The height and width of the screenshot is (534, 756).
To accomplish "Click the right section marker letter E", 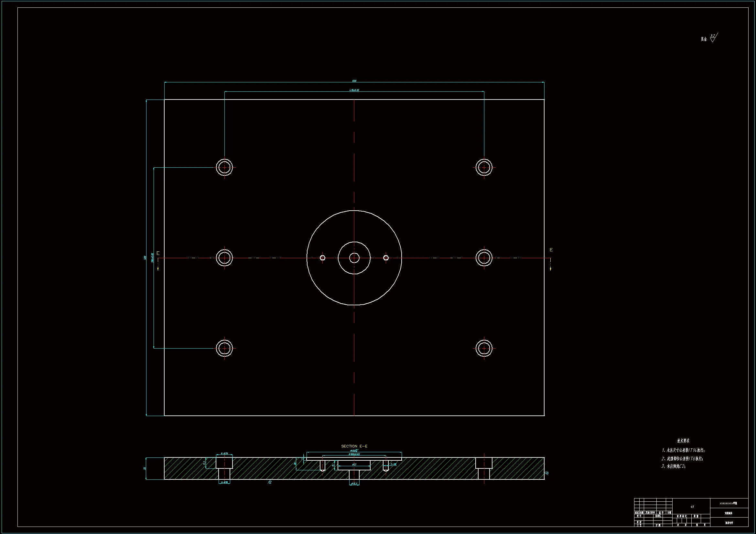I will click(x=551, y=250).
